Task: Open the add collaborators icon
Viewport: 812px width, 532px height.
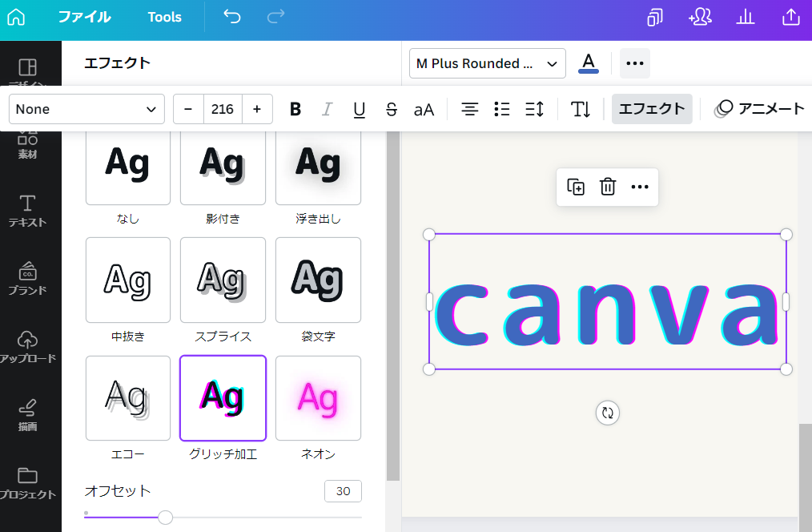Action: [700, 17]
